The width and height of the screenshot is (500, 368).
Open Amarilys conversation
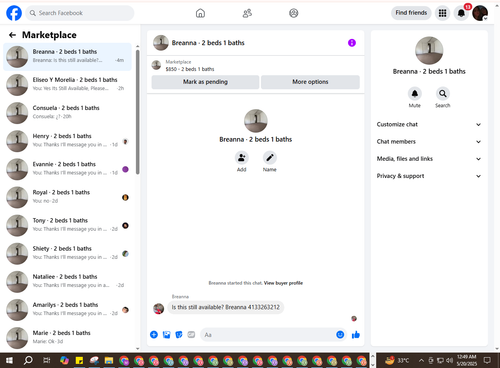[x=67, y=310]
